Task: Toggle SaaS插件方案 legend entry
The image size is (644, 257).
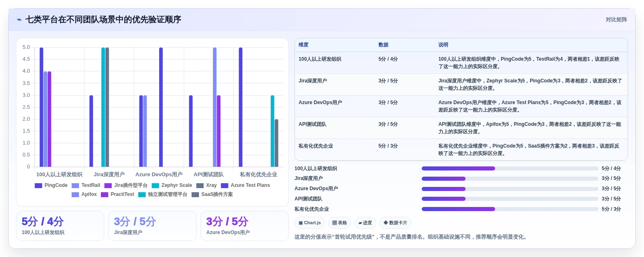Action: [212, 195]
